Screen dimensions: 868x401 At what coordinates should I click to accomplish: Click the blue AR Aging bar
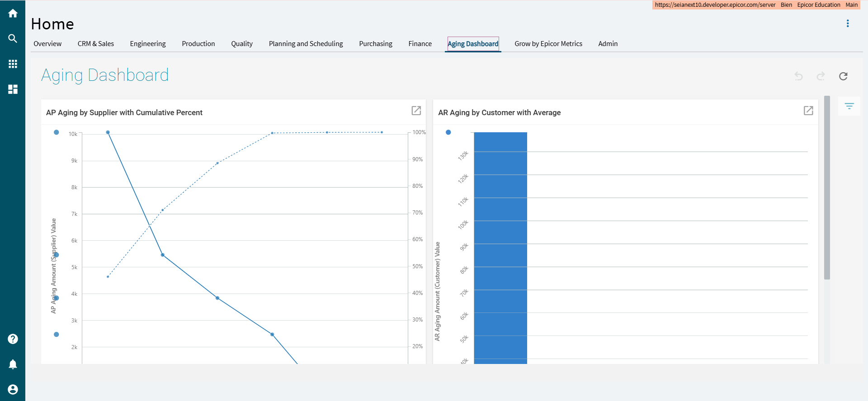500,247
